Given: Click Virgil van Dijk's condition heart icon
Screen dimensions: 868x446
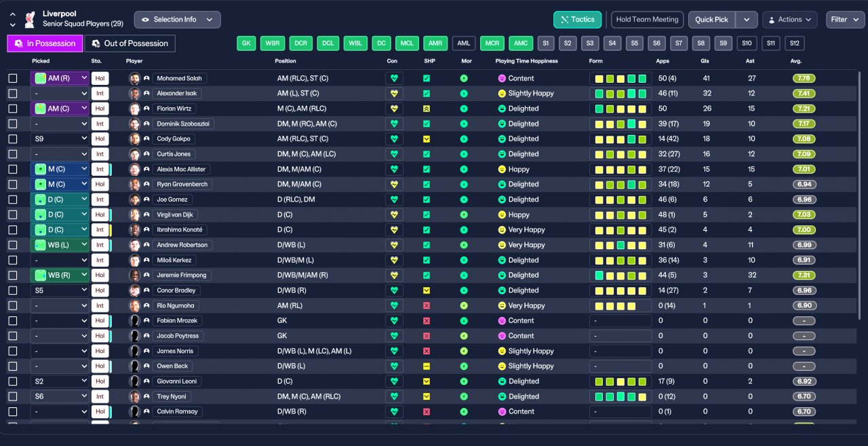Looking at the screenshot, I should (x=394, y=215).
